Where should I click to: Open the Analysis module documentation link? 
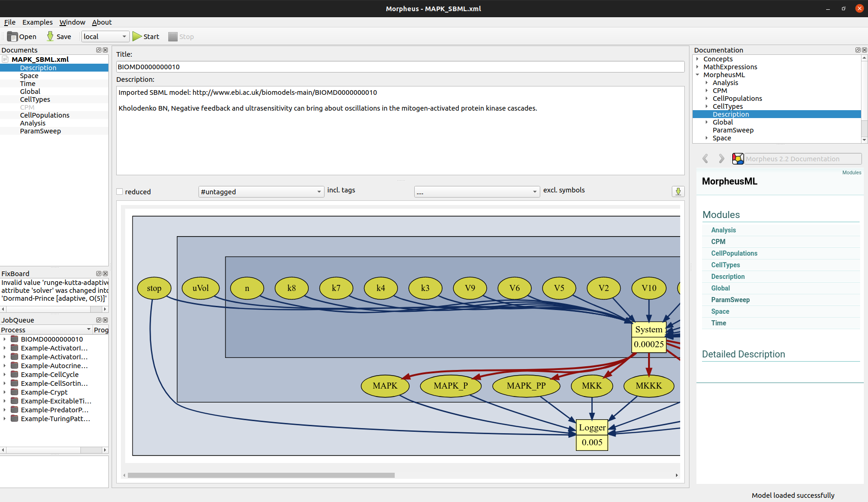pos(723,230)
